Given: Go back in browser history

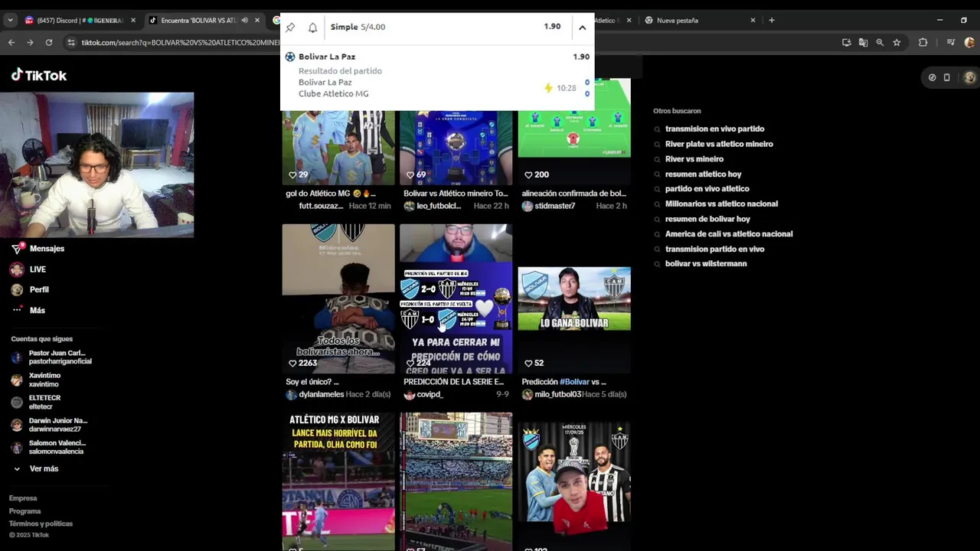Looking at the screenshot, I should 11,42.
